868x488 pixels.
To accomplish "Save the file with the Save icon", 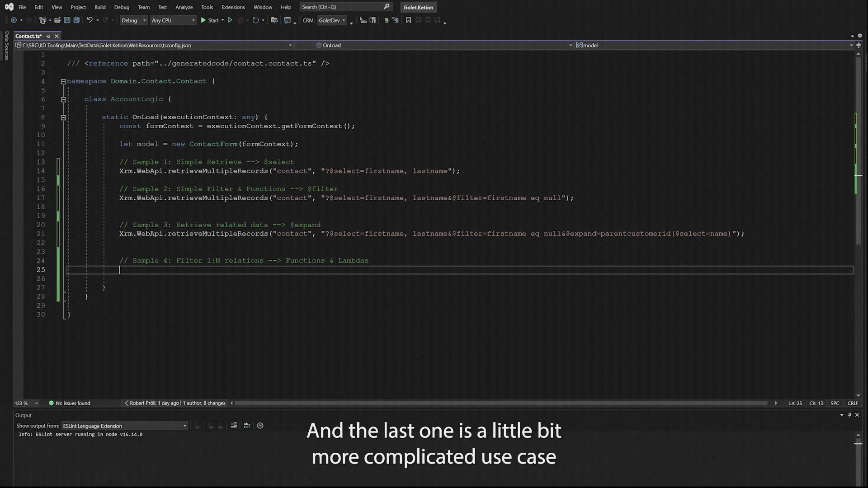I will pyautogui.click(x=67, y=20).
